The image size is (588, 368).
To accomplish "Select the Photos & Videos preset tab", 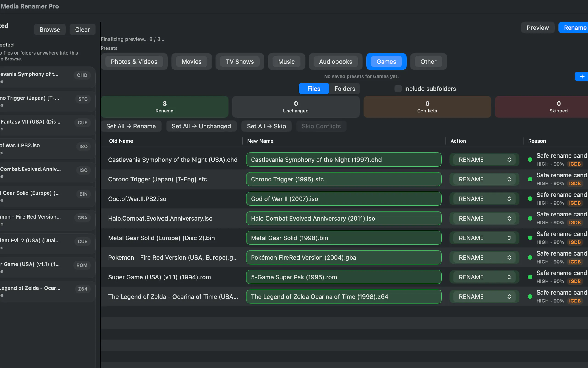I will pyautogui.click(x=134, y=62).
